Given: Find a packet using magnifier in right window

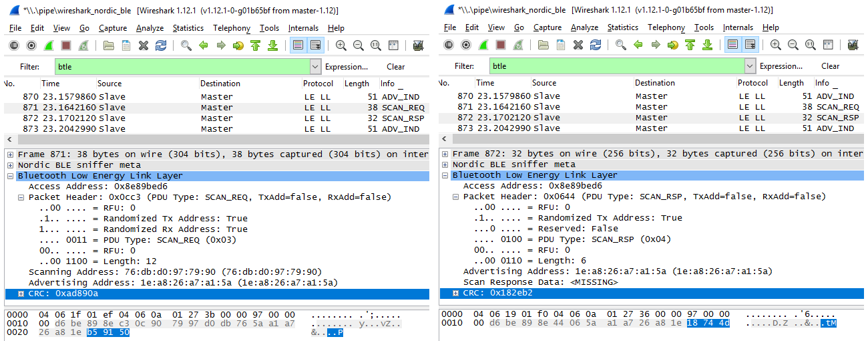Looking at the screenshot, I should 620,45.
